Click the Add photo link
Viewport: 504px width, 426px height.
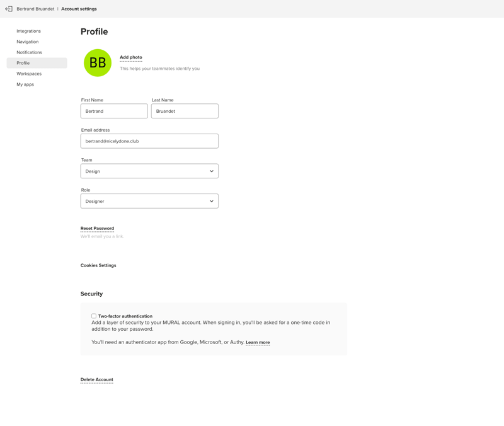[130, 57]
